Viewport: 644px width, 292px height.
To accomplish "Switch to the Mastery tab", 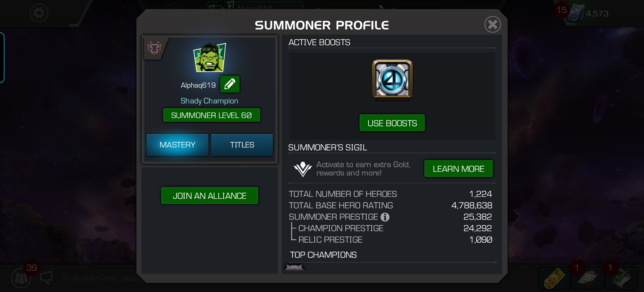I will click(x=177, y=145).
